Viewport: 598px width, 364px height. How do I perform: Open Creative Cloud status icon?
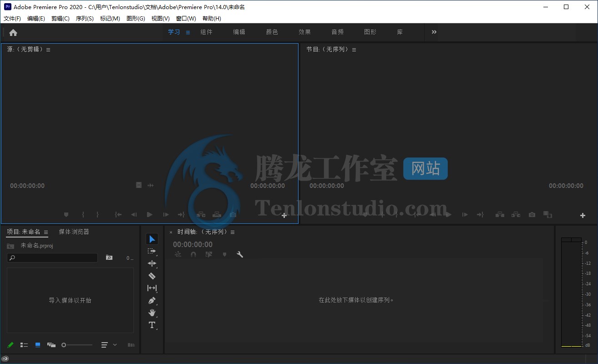point(5,359)
